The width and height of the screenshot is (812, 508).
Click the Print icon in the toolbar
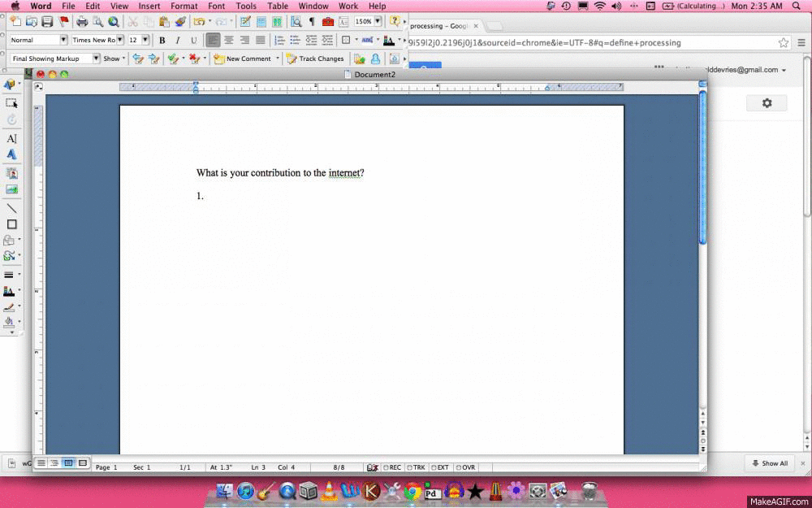click(x=82, y=22)
